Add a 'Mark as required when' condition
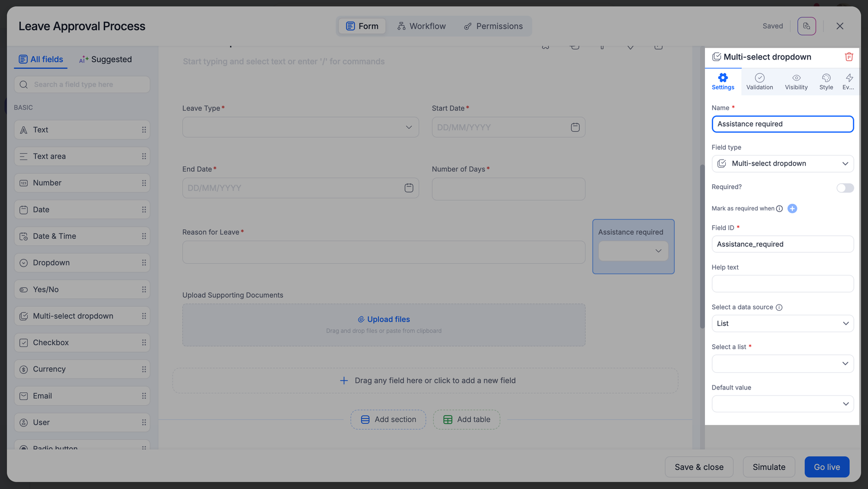Viewport: 868px width, 489px height. 792,208
